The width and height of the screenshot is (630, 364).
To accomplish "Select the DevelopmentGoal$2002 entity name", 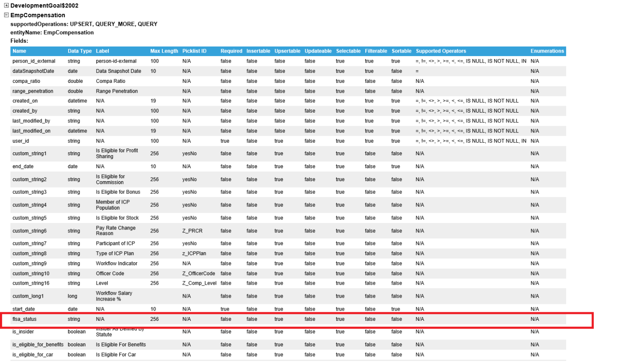I will pos(44,6).
